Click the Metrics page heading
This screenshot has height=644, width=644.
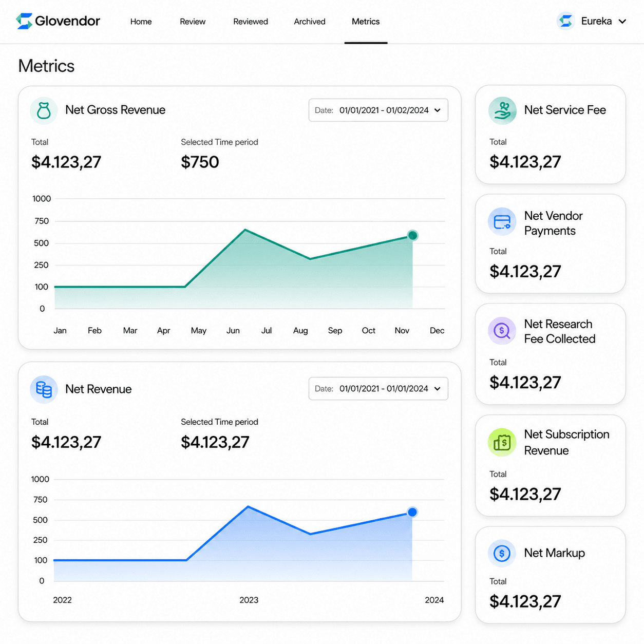(46, 66)
